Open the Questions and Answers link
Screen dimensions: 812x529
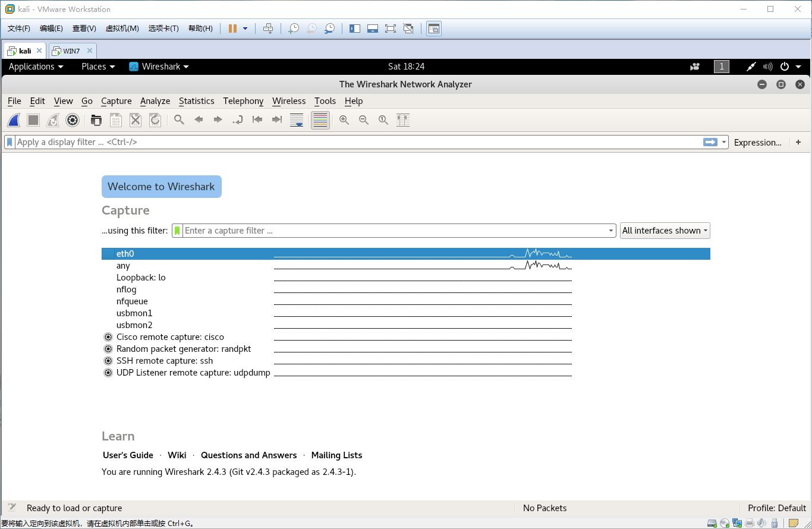(x=248, y=455)
